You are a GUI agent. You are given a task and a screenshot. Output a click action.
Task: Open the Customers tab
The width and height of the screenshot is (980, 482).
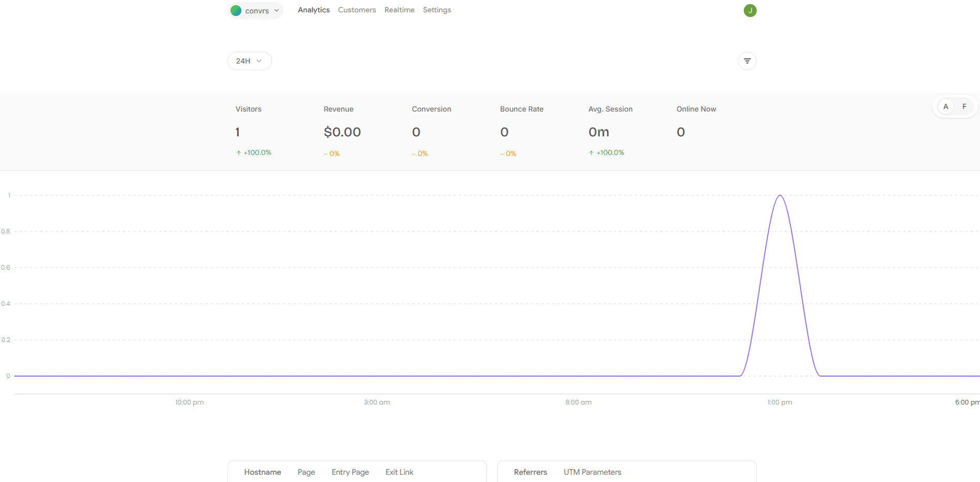[357, 10]
